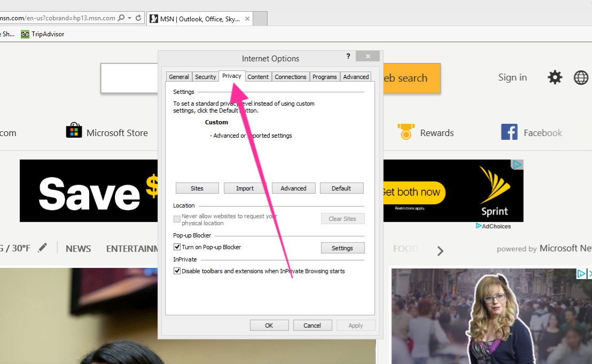Open the Connections tab

pos(290,76)
